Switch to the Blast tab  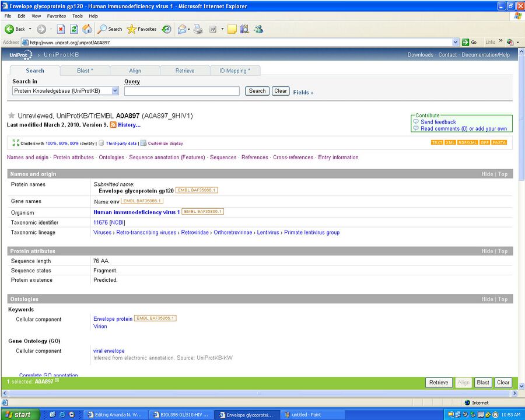pos(85,71)
